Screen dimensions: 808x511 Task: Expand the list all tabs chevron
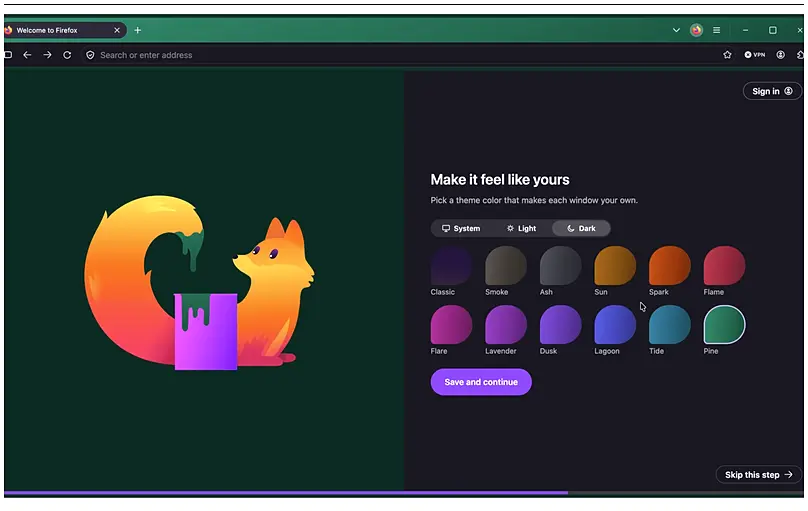(676, 30)
